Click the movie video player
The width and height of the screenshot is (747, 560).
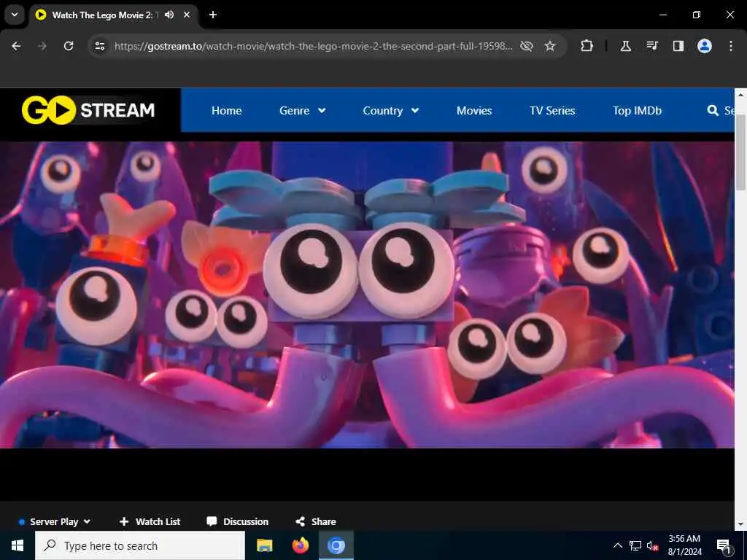(x=367, y=295)
